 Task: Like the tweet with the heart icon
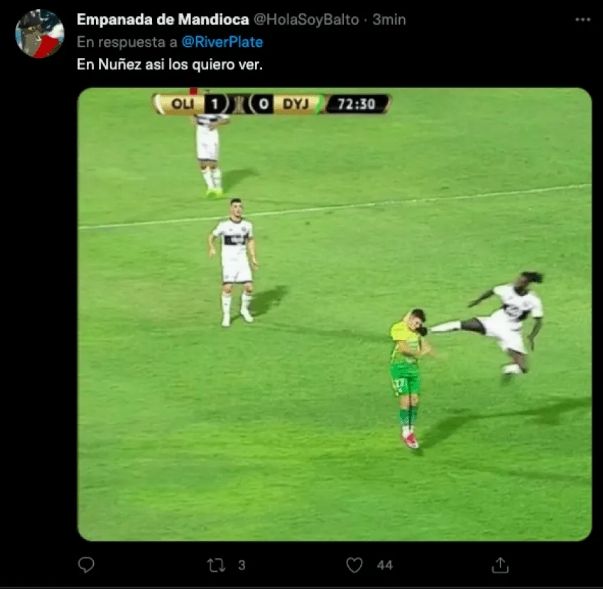[354, 565]
